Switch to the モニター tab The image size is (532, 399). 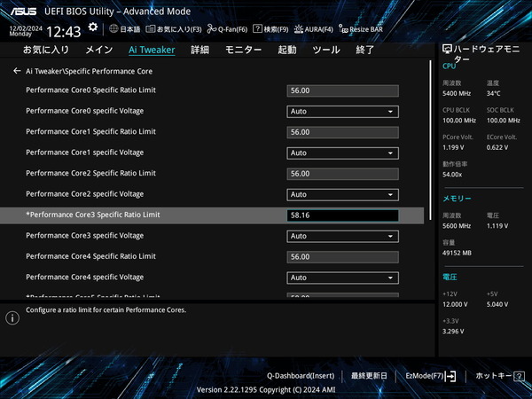pyautogui.click(x=243, y=50)
